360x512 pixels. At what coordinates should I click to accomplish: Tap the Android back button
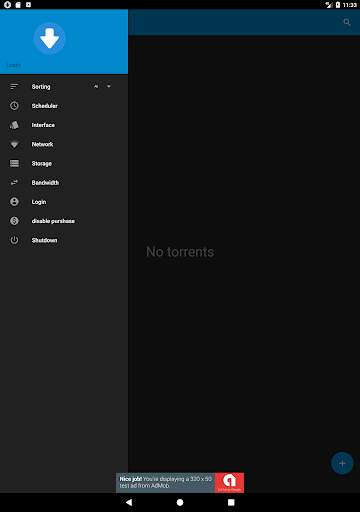point(129,502)
